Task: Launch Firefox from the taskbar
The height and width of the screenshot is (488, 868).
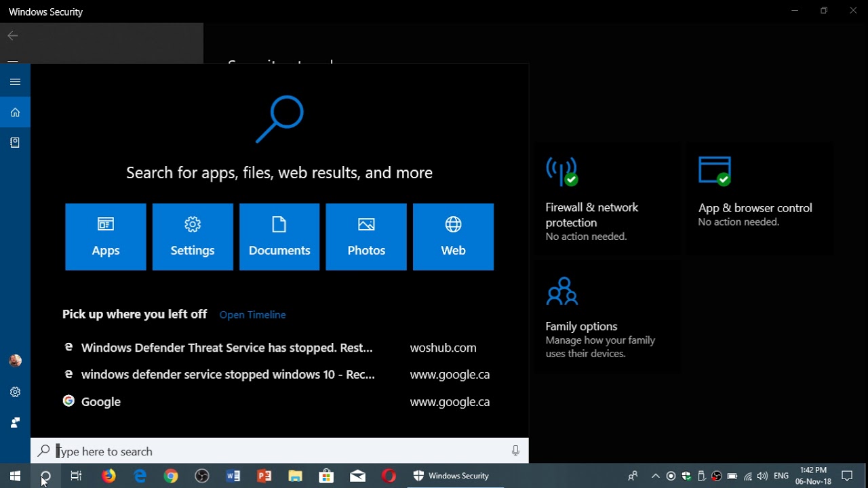Action: coord(108,476)
